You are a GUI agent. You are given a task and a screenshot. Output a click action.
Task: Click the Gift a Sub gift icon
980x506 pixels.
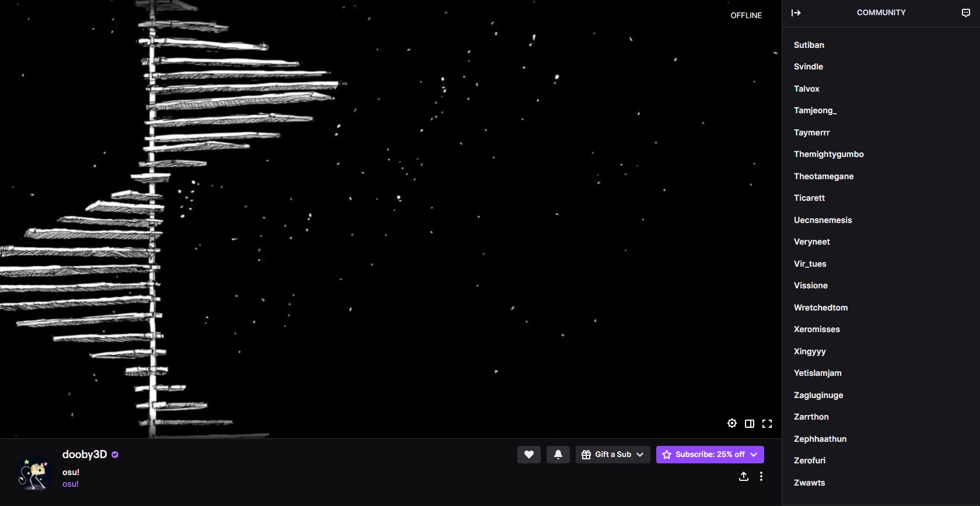[x=586, y=455]
